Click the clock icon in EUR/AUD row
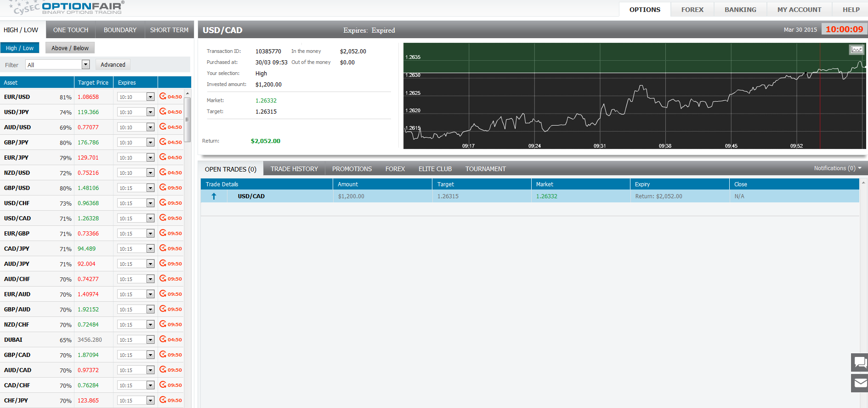The height and width of the screenshot is (408, 868). [163, 293]
